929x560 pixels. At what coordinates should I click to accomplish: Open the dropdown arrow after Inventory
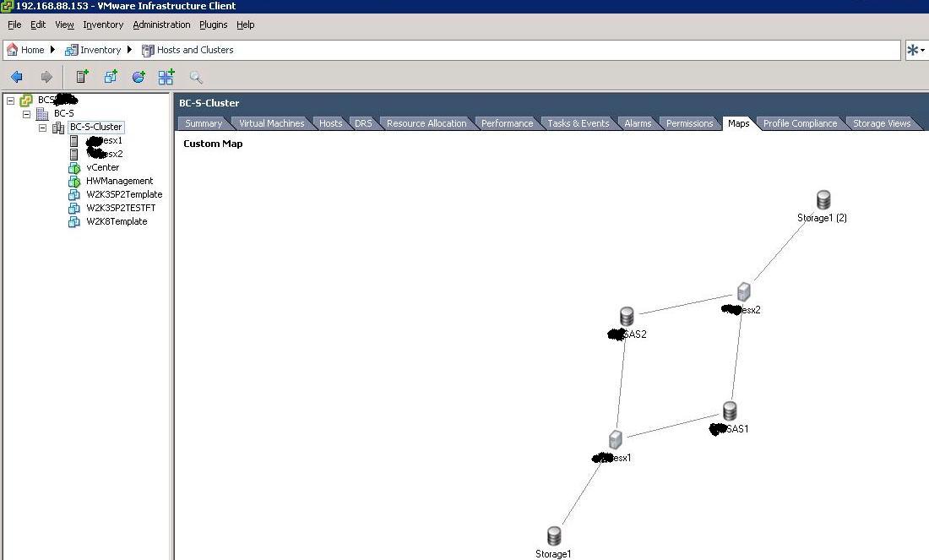coord(130,50)
